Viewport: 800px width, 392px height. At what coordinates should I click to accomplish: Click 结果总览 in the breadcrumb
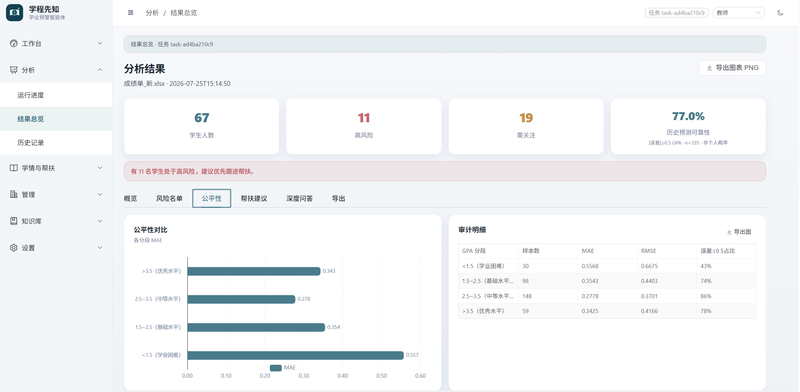pos(184,13)
